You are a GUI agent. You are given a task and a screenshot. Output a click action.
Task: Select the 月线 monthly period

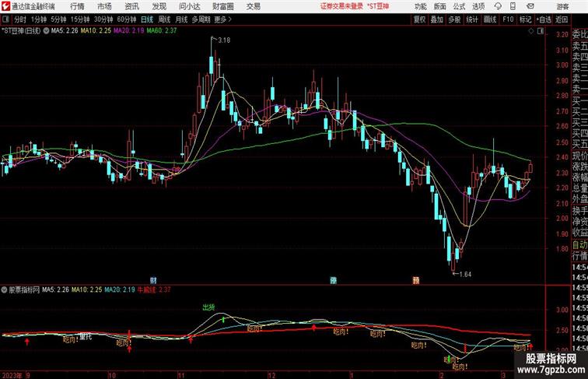pyautogui.click(x=181, y=19)
